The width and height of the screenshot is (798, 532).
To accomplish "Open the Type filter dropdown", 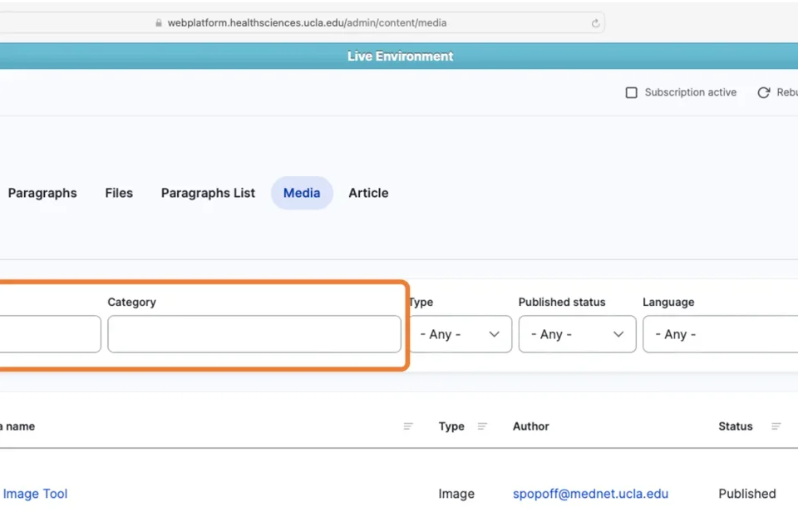I will pyautogui.click(x=460, y=334).
